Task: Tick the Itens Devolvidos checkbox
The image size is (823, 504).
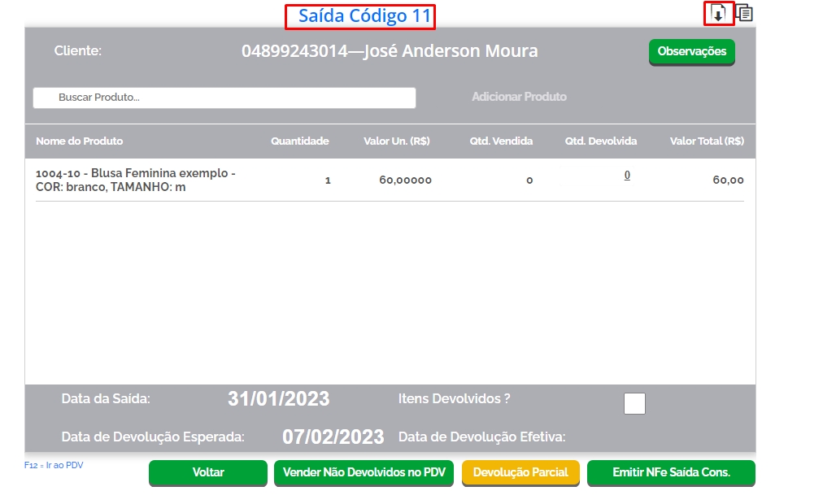Action: (x=634, y=403)
